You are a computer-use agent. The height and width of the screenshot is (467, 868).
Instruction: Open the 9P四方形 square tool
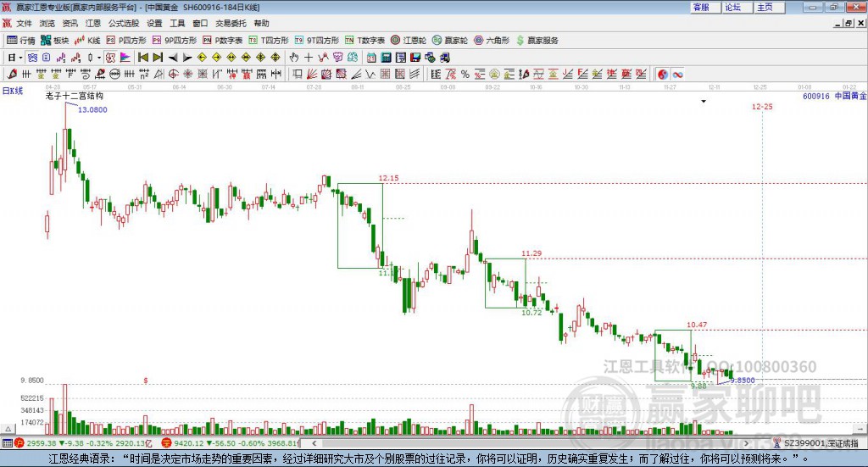pyautogui.click(x=175, y=41)
